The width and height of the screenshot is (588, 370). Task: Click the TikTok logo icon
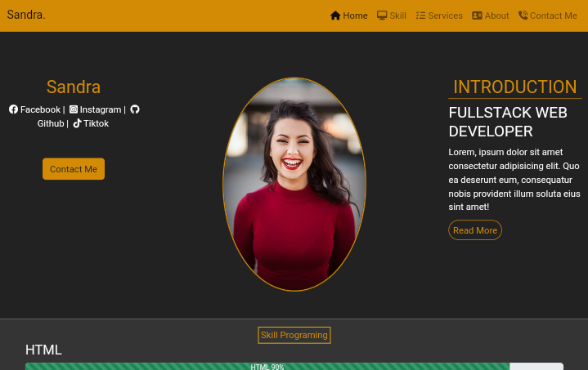point(77,123)
